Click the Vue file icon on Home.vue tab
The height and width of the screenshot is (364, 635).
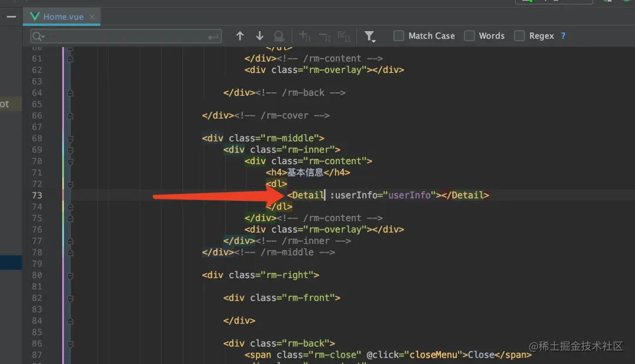pos(35,16)
